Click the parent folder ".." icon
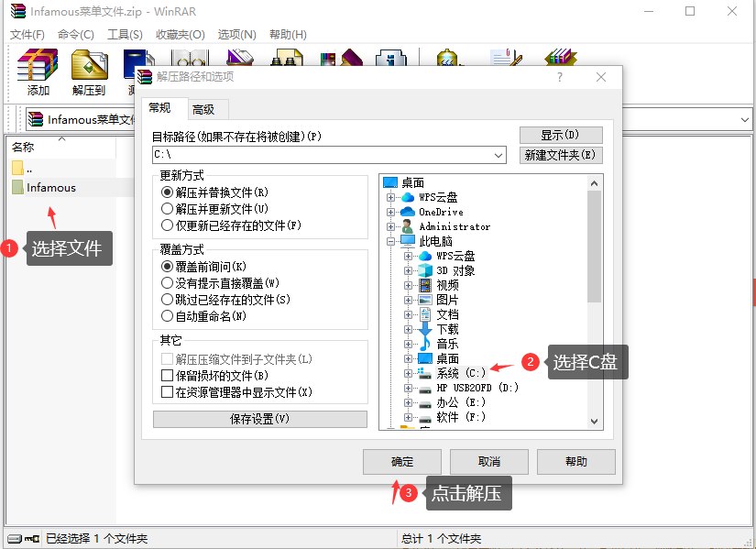Screen dimensions: 756x549 [17, 168]
